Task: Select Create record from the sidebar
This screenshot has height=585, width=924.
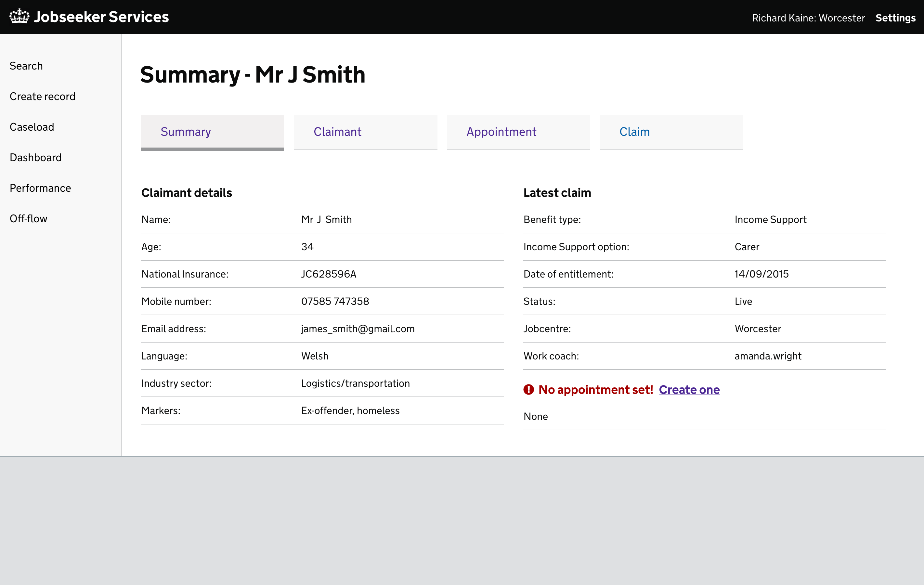Action: click(x=42, y=96)
